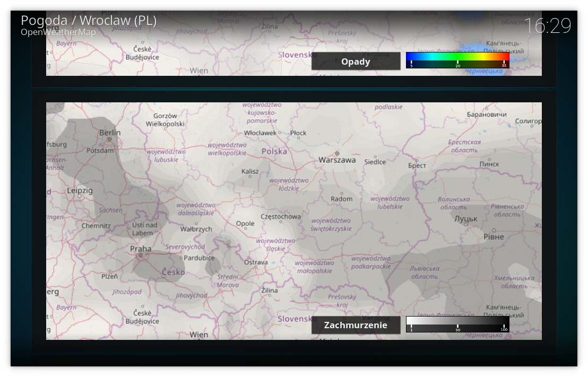This screenshot has height=377, width=588.
Task: Click Praha city label on map
Action: point(141,249)
